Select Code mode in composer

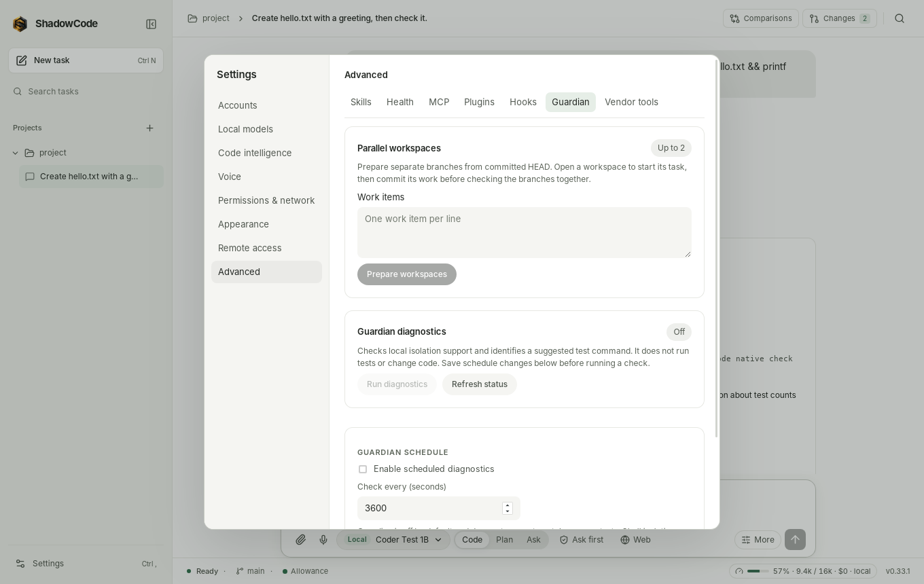click(472, 540)
